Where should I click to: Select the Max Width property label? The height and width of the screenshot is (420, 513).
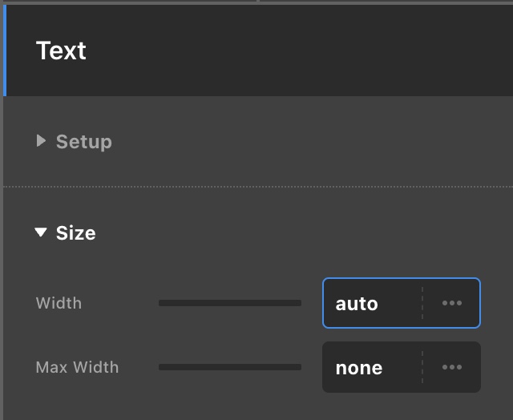point(77,368)
